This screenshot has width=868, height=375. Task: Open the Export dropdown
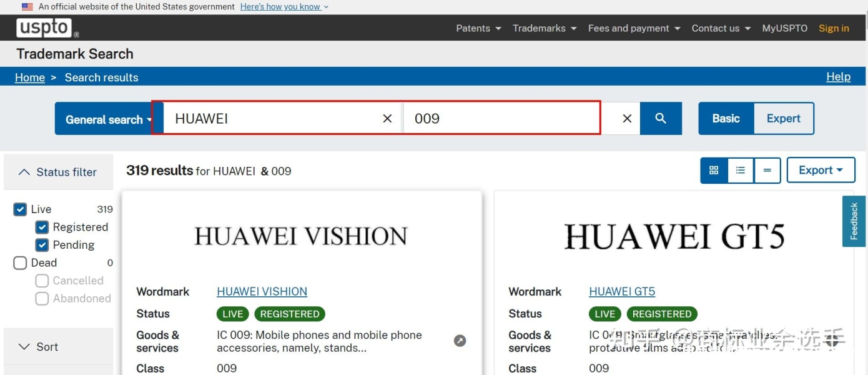[x=821, y=170]
